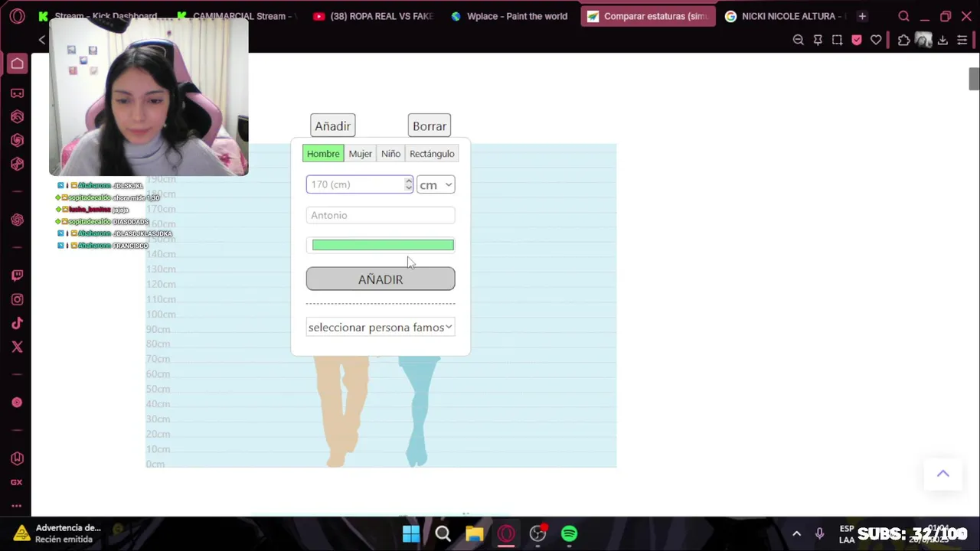Bookmark the page with the heart icon
The height and width of the screenshot is (551, 980).
pos(876,40)
